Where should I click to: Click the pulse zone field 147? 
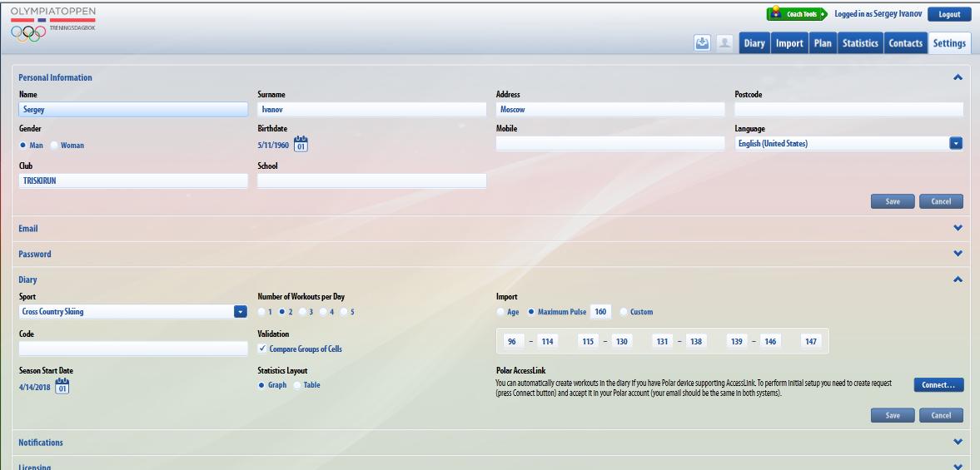[x=811, y=341]
